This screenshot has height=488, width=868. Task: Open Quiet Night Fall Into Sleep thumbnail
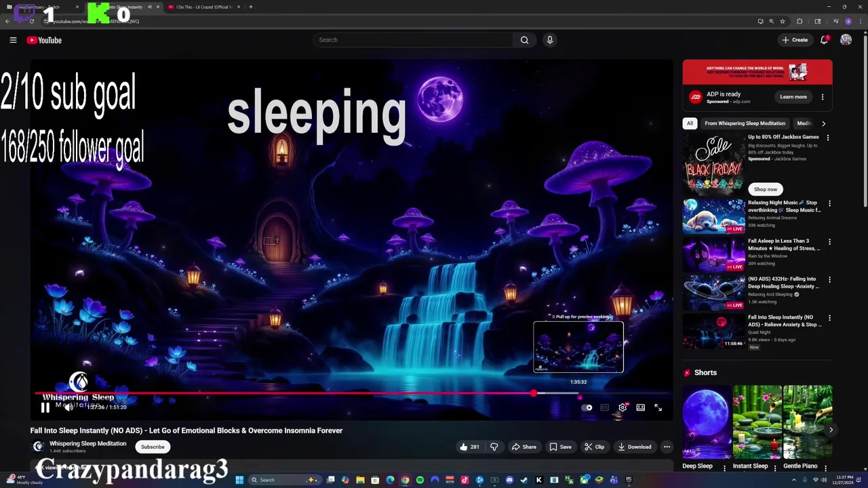coord(713,330)
